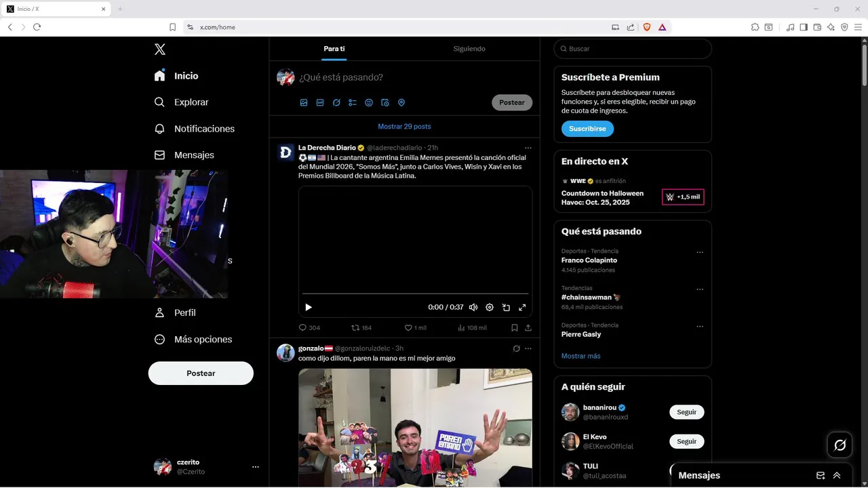Schedule post icon in composer
This screenshot has width=868, height=488.
coord(385,103)
